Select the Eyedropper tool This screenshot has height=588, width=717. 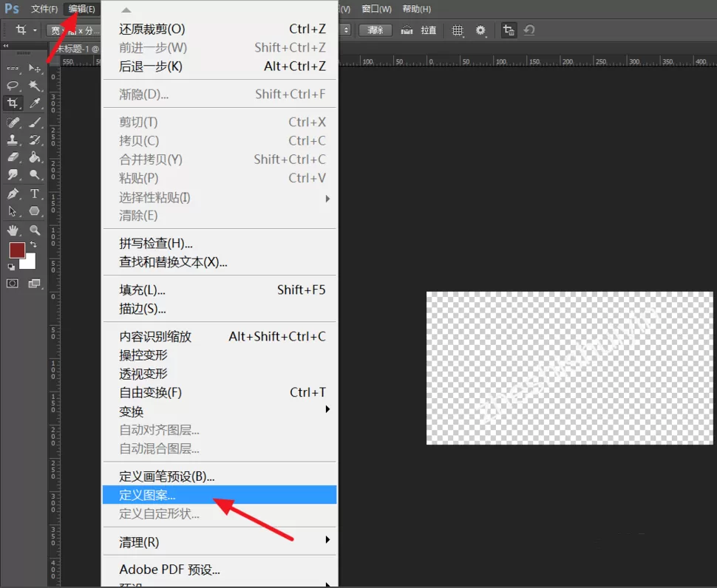pos(34,103)
